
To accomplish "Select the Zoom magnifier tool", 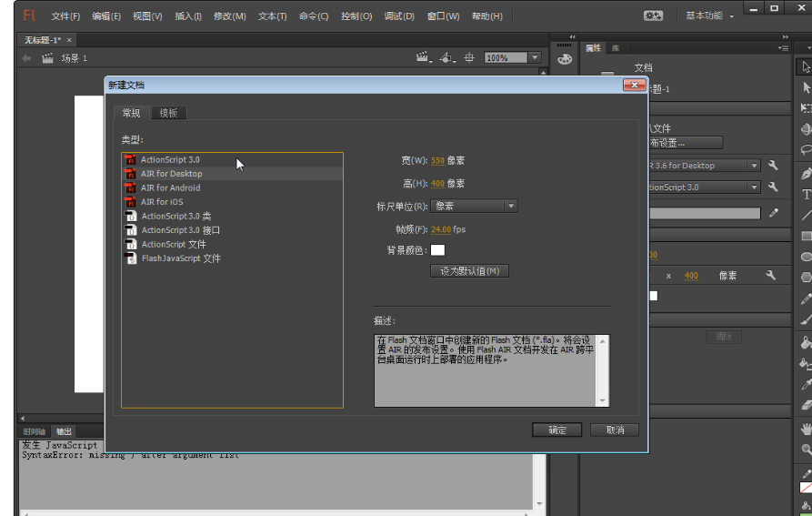I will coord(806,450).
